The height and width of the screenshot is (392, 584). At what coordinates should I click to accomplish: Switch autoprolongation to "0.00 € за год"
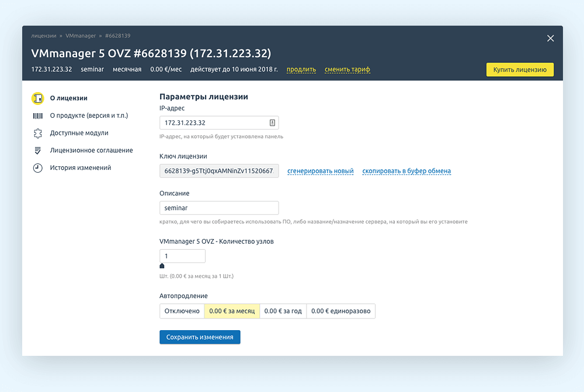283,311
